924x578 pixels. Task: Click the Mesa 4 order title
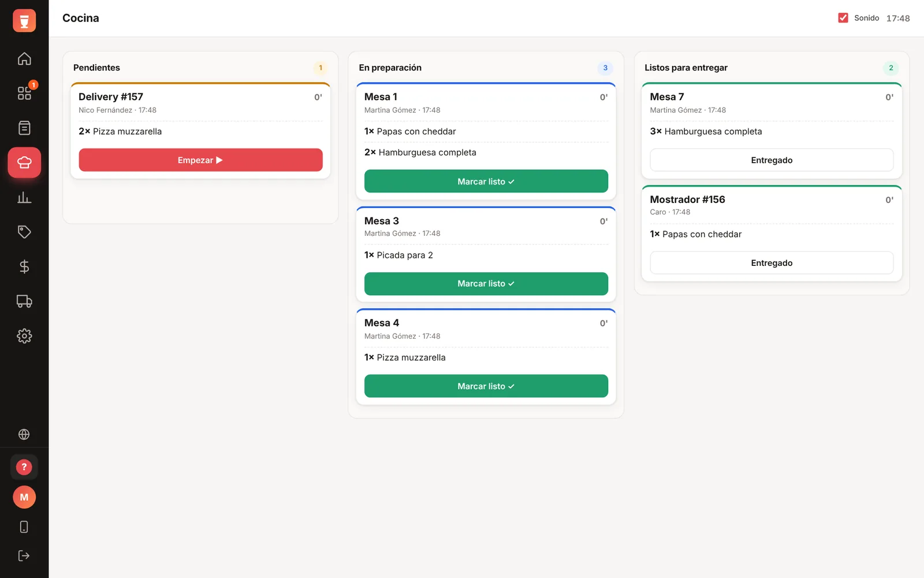click(382, 323)
